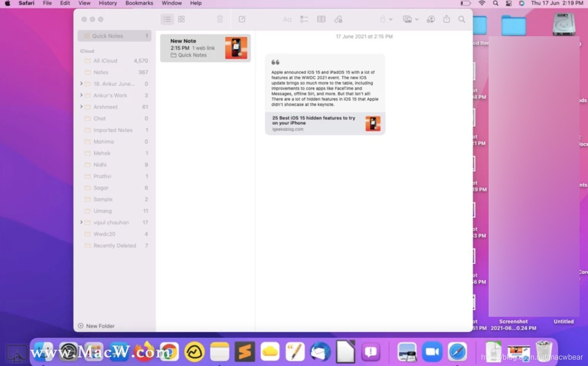This screenshot has height=366, width=588.
Task: Select the Mahima folder
Action: 114,142
